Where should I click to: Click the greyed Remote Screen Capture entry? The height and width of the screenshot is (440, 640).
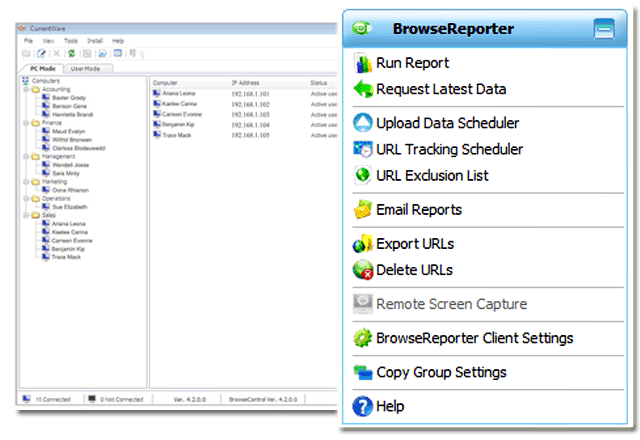click(440, 304)
